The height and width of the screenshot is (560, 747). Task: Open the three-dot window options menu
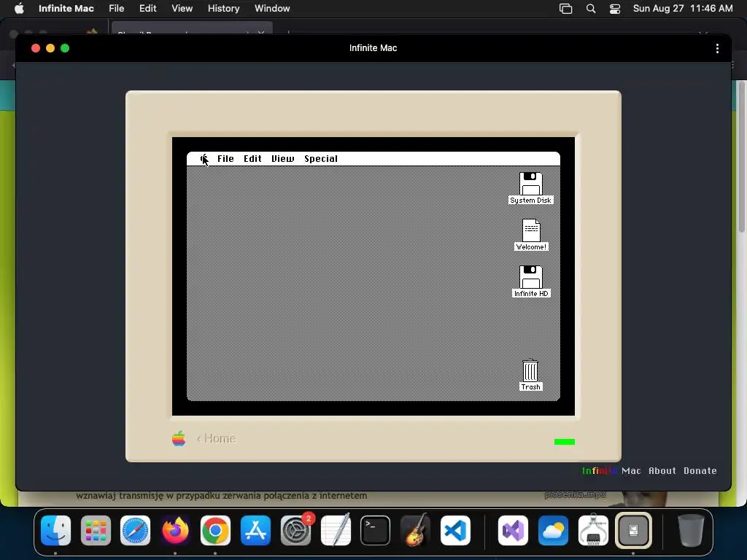pyautogui.click(x=717, y=48)
